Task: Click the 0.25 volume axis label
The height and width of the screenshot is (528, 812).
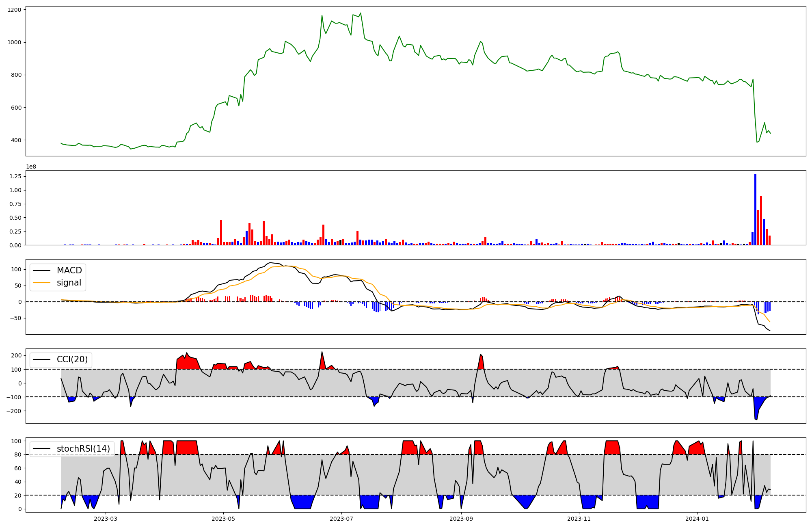Action: pos(15,232)
